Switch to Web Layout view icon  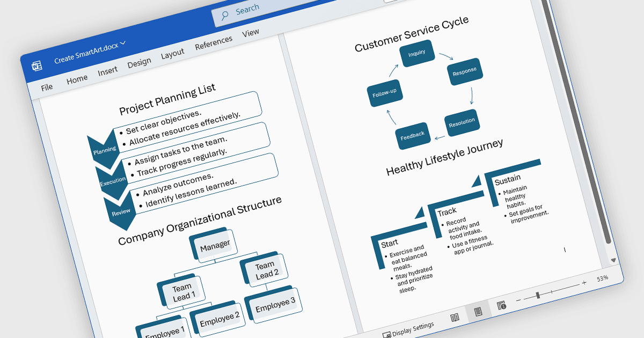[x=501, y=305]
